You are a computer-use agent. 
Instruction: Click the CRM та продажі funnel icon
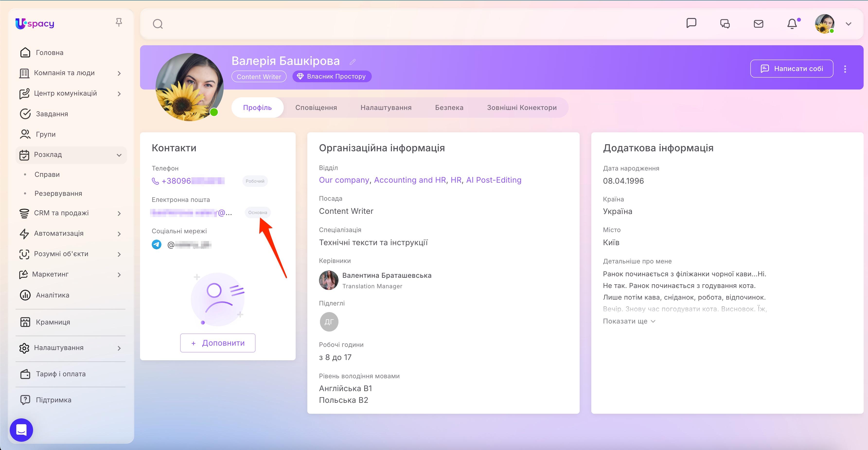24,213
